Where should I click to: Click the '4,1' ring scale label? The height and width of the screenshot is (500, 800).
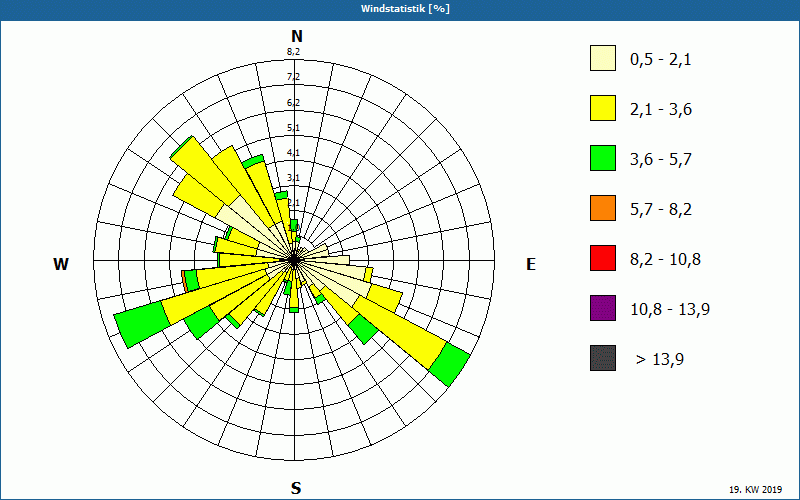[293, 153]
